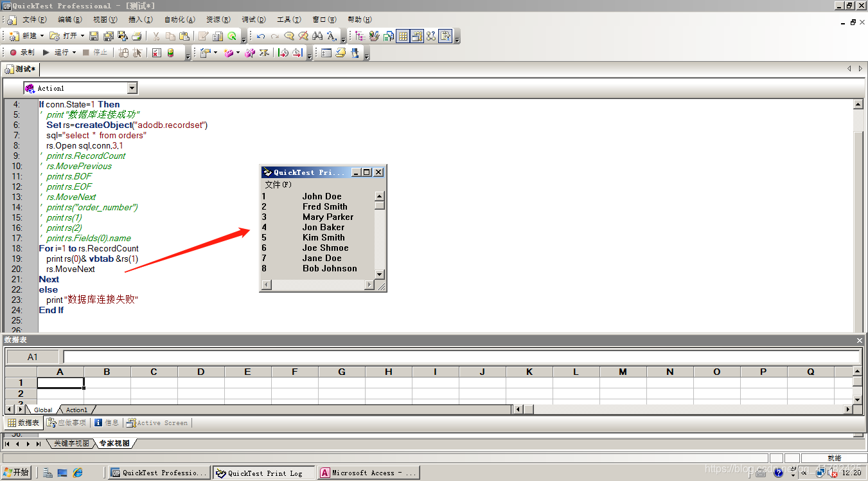Open the 自动化 menu
Image resolution: width=868 pixels, height=481 pixels.
coord(179,20)
